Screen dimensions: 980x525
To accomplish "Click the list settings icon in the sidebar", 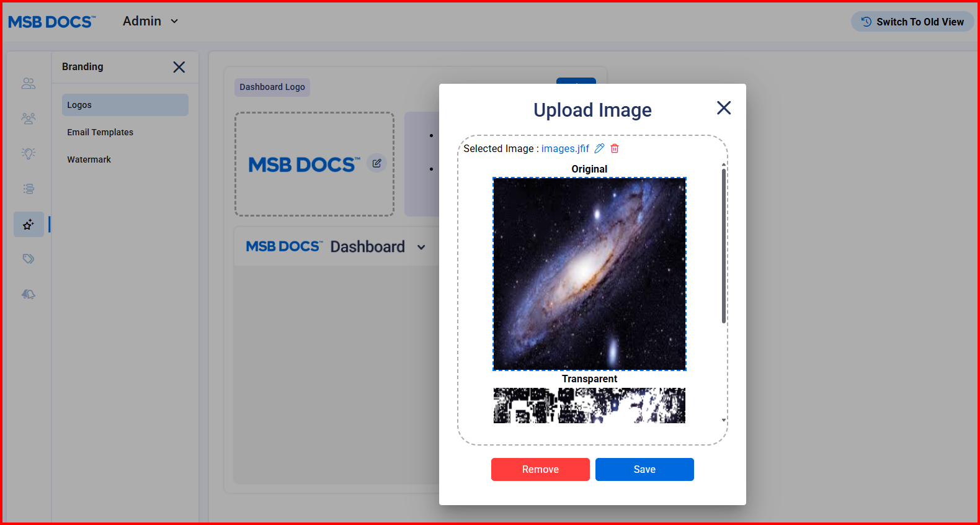I will click(x=29, y=189).
